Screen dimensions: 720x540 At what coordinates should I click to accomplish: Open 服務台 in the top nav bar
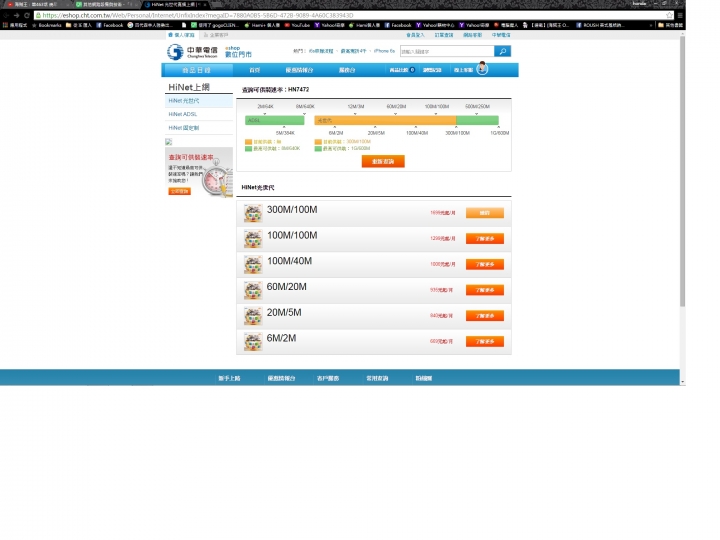(347, 70)
